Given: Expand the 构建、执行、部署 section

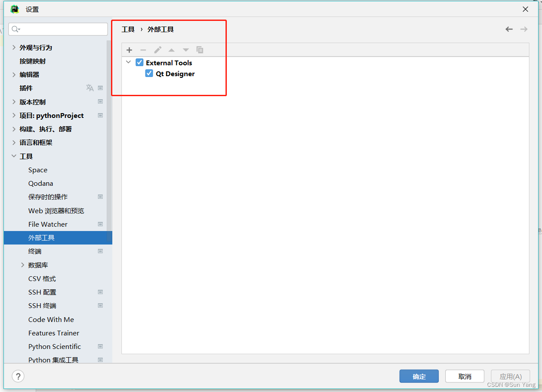Looking at the screenshot, I should (14, 129).
